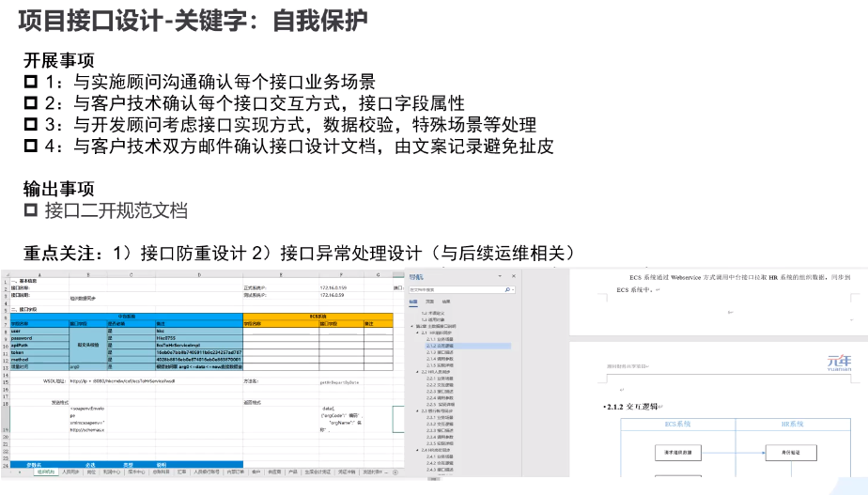
Task: Select column F header in the spreadsheet
Action: point(341,274)
